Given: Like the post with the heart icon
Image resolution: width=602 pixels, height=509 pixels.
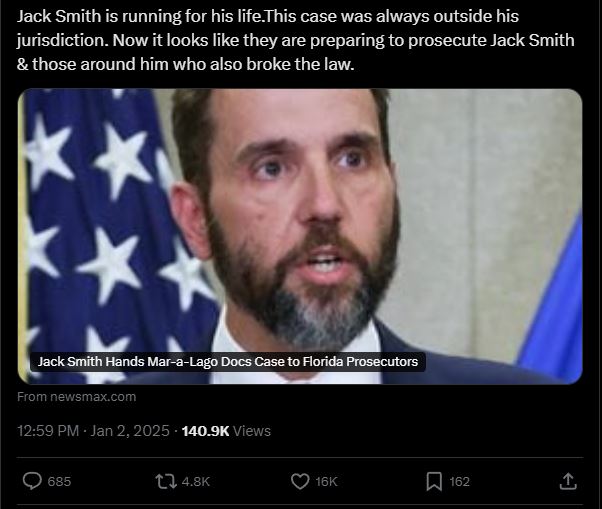Looking at the screenshot, I should [300, 481].
